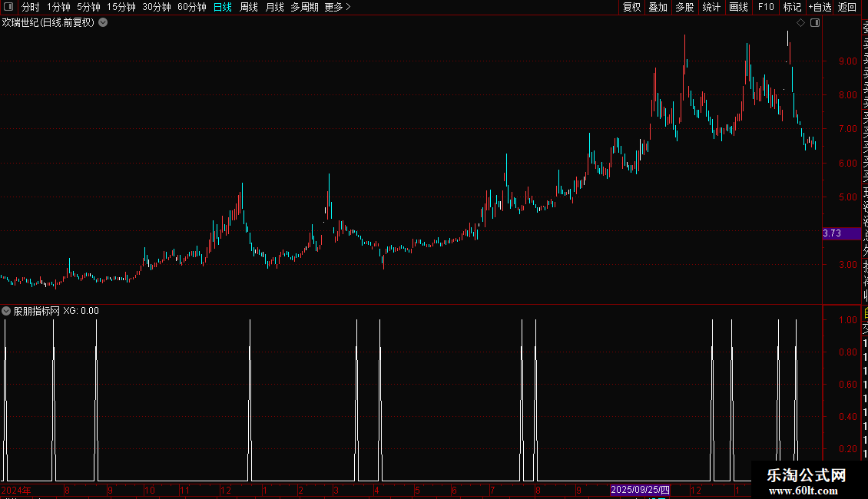Select the 15分钟 period

click(121, 7)
